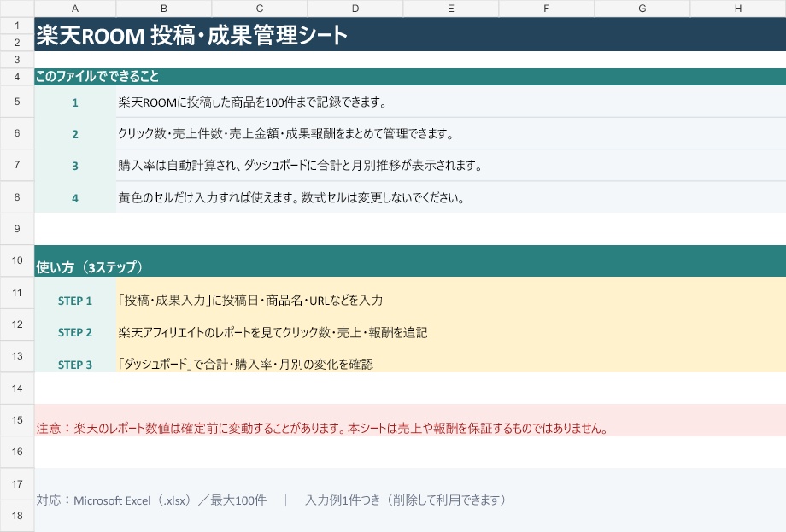Click the number 2 cell in row 6
This screenshot has height=532, width=786.
coord(75,133)
